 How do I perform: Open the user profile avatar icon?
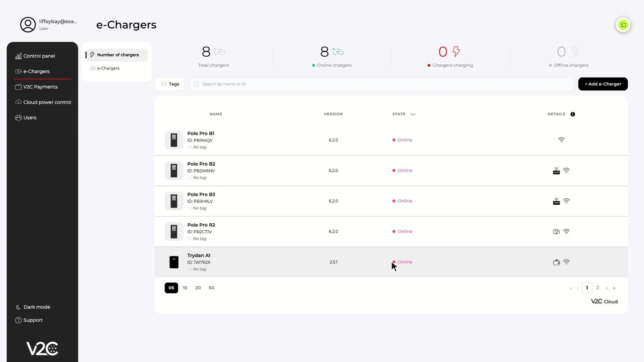point(28,25)
